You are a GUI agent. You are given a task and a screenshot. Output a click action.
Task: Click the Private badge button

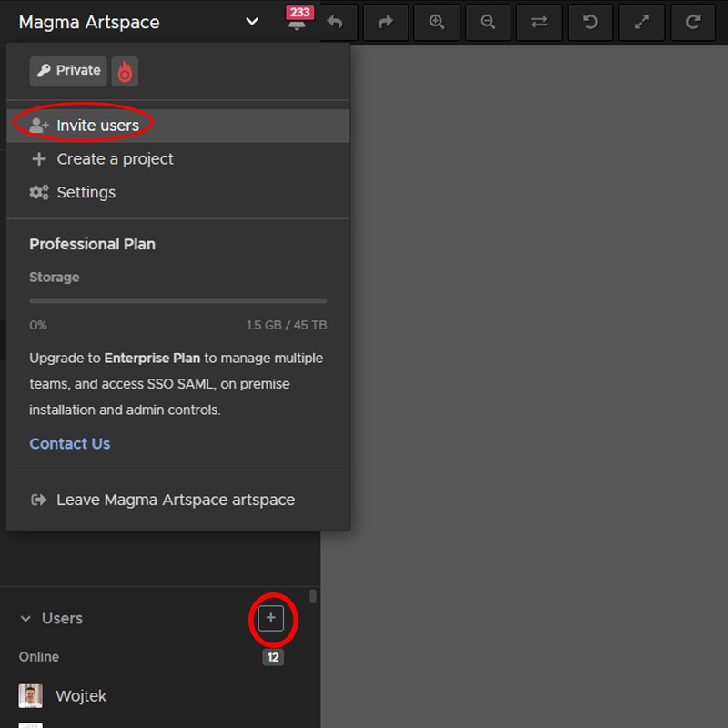coord(68,71)
